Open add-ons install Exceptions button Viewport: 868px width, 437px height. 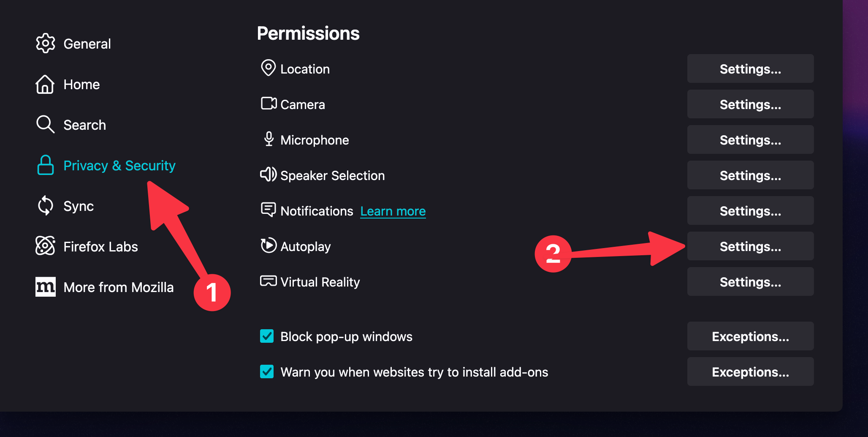750,371
